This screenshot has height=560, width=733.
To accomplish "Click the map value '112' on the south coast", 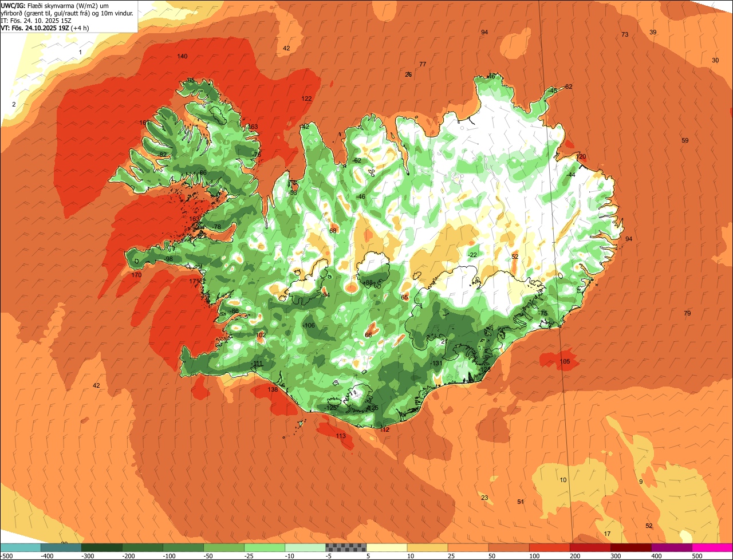I will 384,429.
